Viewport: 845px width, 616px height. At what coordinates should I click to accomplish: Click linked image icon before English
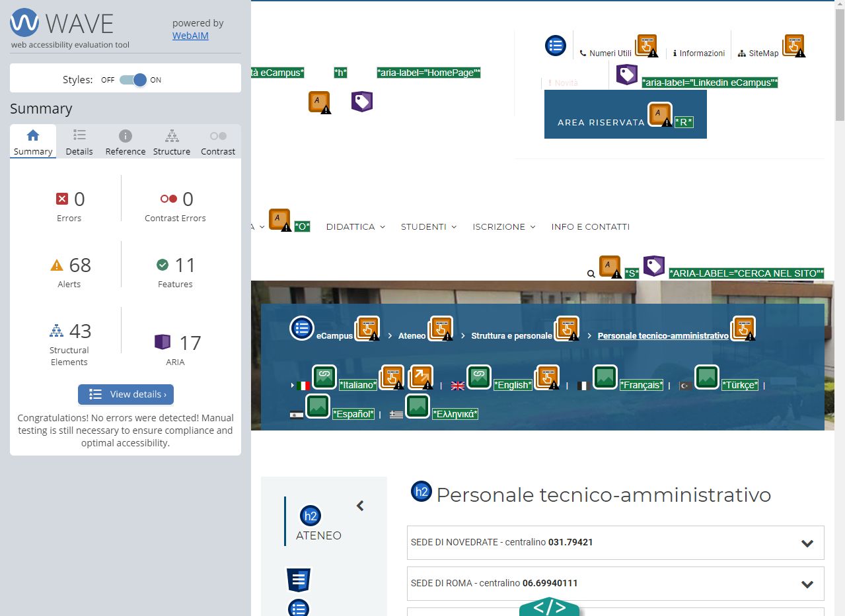[x=479, y=377]
